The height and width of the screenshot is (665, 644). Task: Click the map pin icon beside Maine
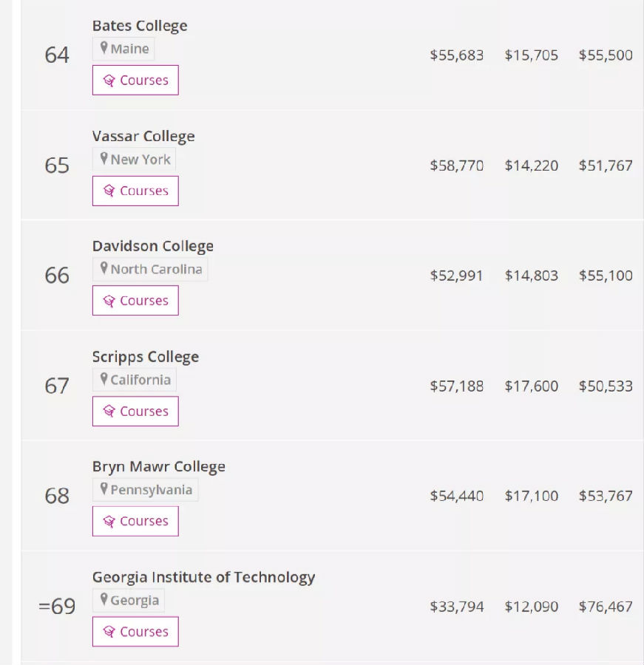pyautogui.click(x=104, y=49)
